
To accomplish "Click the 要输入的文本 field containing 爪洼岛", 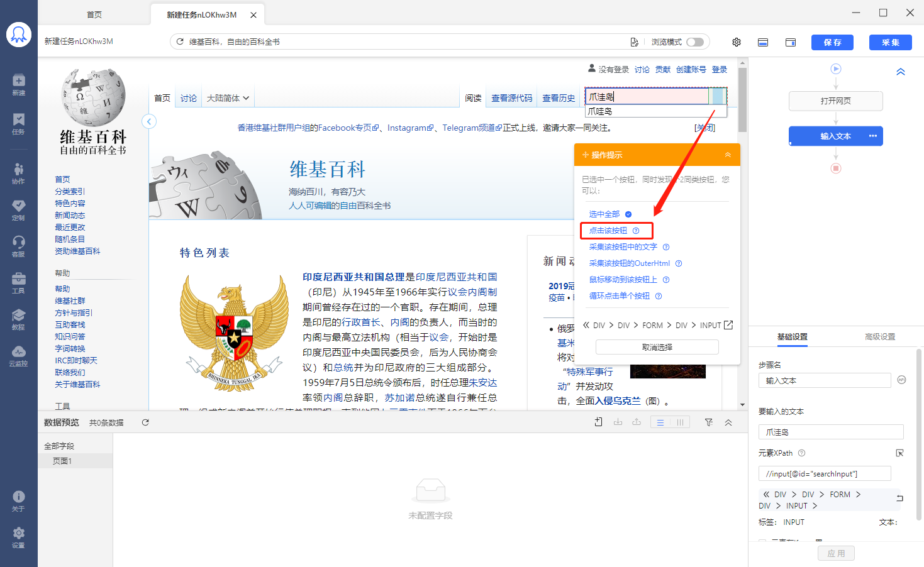I will [831, 432].
